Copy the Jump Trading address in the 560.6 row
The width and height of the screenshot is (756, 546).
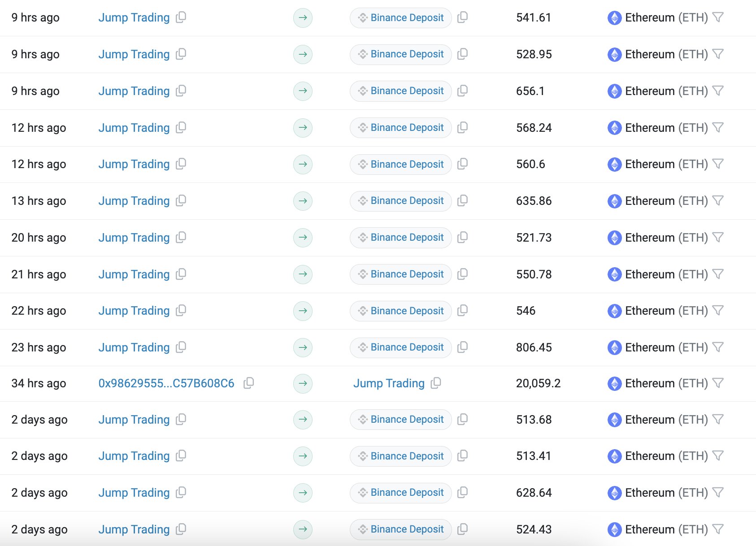pos(181,164)
